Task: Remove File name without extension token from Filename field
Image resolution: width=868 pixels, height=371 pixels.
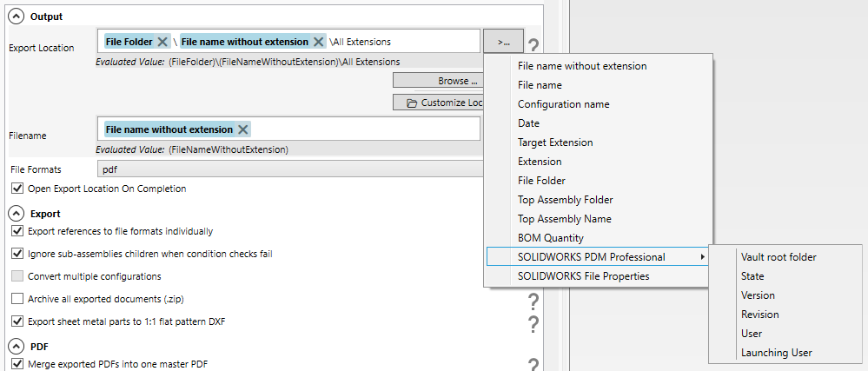Action: tap(242, 129)
